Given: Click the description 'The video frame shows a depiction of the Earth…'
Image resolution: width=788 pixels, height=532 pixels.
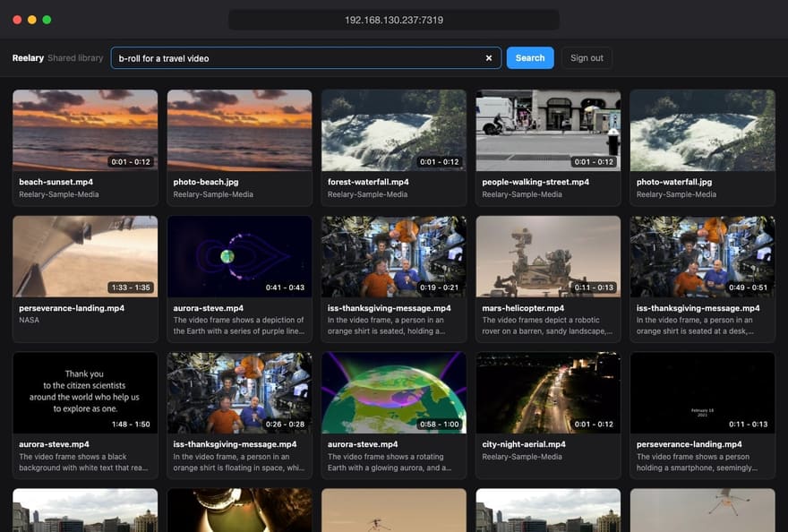Looking at the screenshot, I should click(x=239, y=325).
